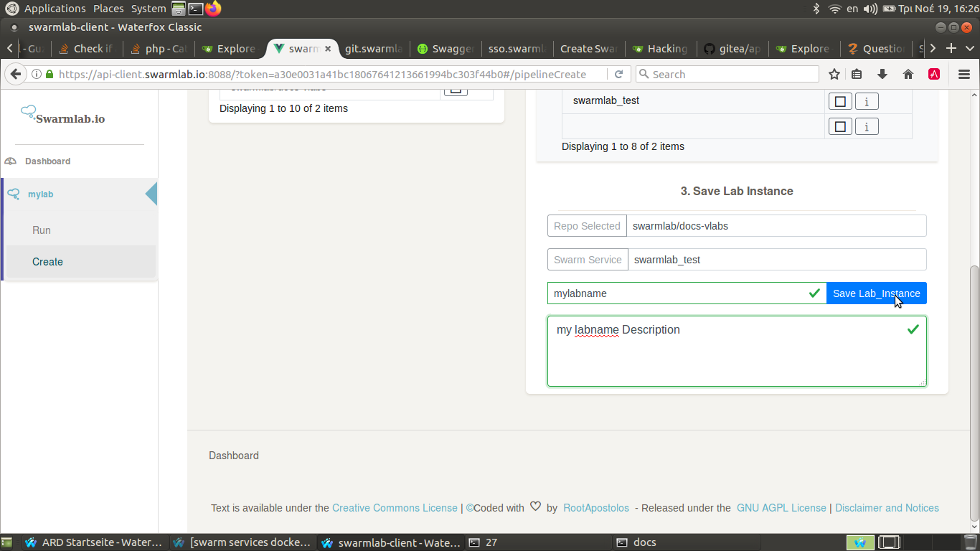Click the text "Displaying 1 to 8 of 2 items"
Screen dimensions: 980x551
623,146
